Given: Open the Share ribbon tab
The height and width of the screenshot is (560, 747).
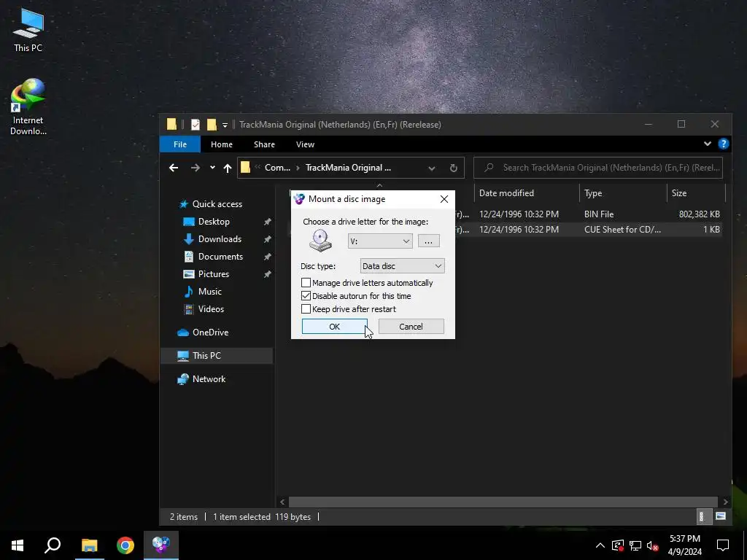Looking at the screenshot, I should coord(264,144).
